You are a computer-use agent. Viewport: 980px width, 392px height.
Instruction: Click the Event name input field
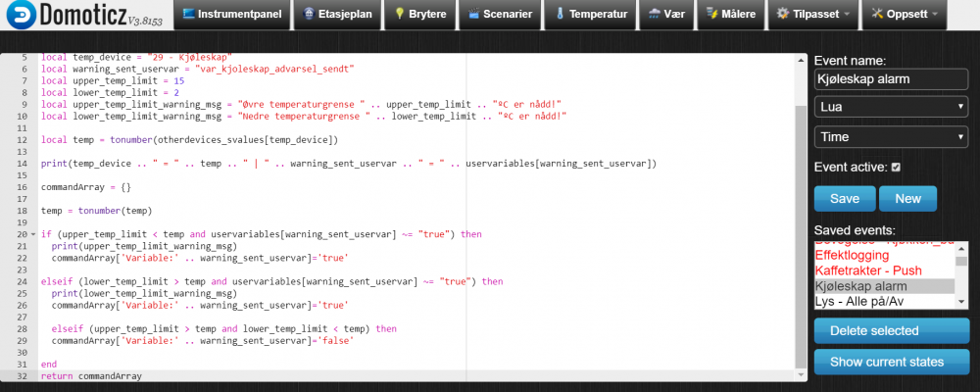tap(891, 80)
